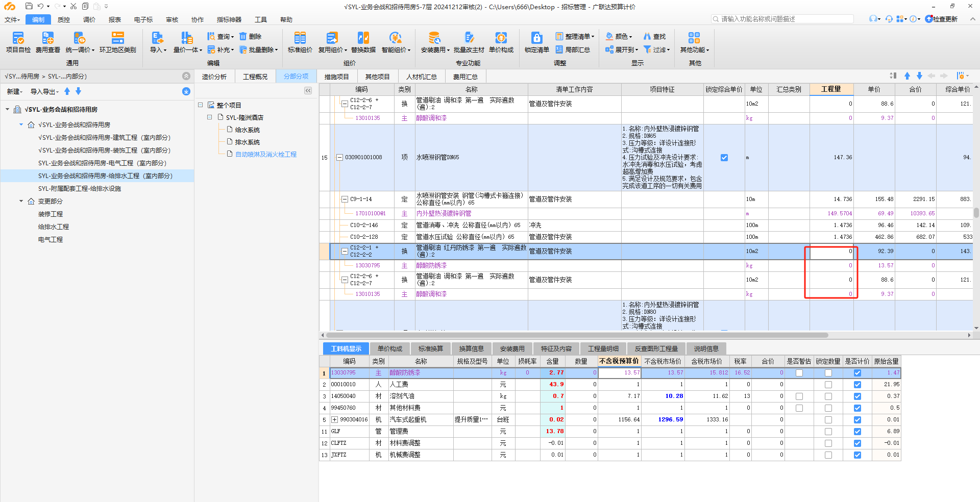This screenshot has width=980, height=502.
Task: Click the 新建 button in left panel
Action: (15, 91)
